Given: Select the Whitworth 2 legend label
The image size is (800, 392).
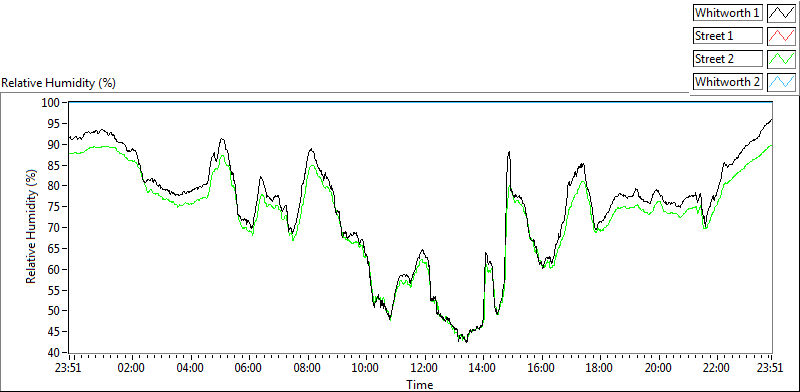Looking at the screenshot, I should [x=728, y=81].
